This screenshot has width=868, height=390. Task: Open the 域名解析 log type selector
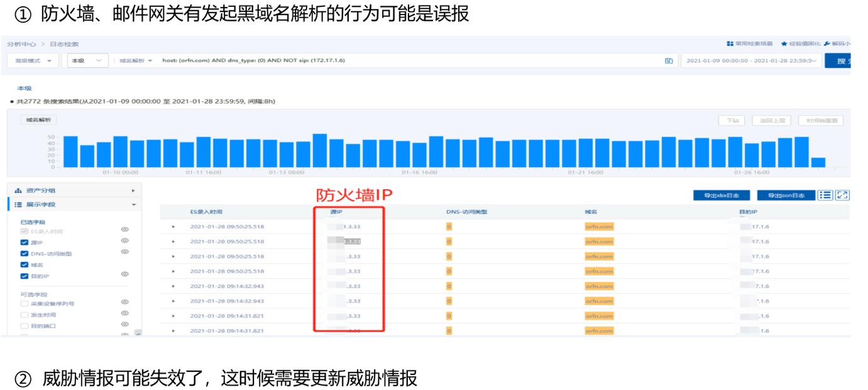pyautogui.click(x=136, y=60)
